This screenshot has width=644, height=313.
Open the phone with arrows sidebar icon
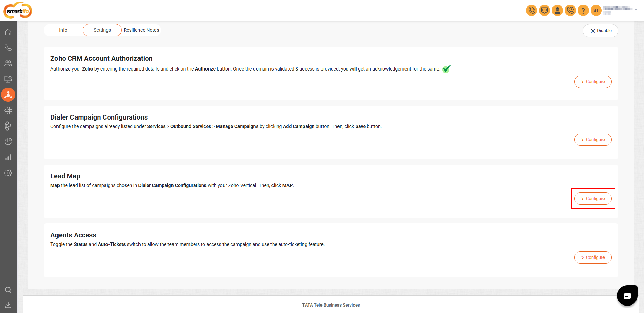(8, 126)
